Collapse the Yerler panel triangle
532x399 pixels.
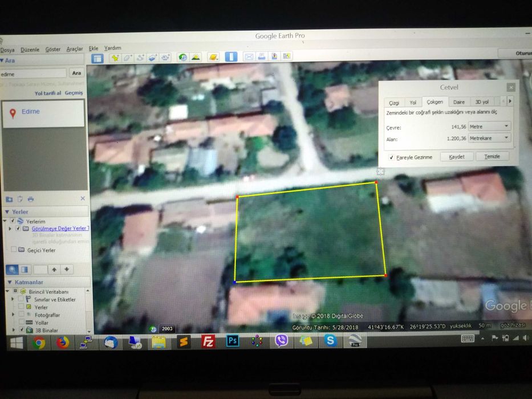(7, 211)
